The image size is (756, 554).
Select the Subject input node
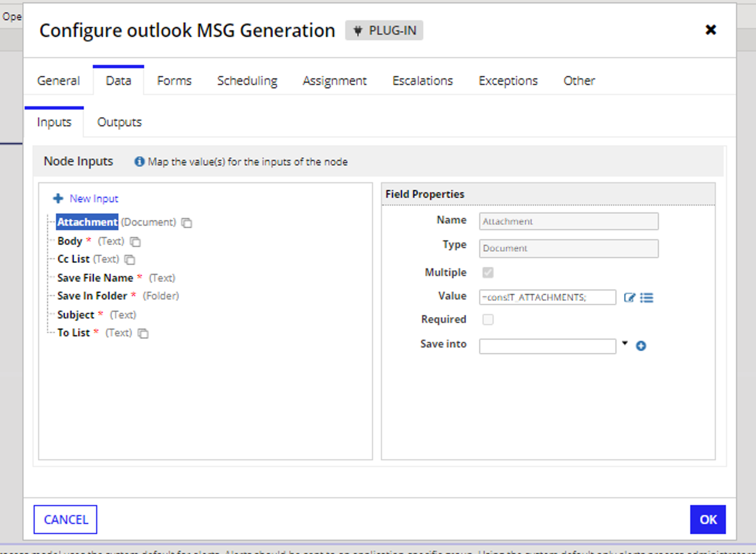(x=76, y=315)
